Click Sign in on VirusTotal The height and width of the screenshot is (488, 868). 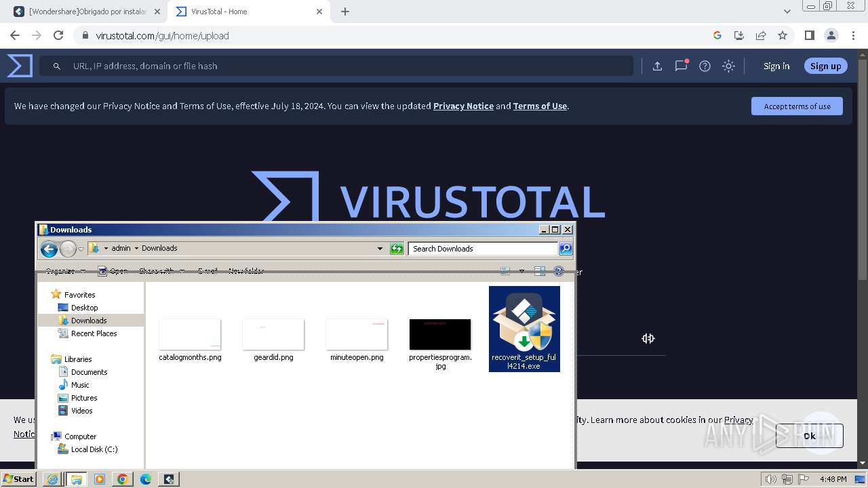click(x=776, y=66)
